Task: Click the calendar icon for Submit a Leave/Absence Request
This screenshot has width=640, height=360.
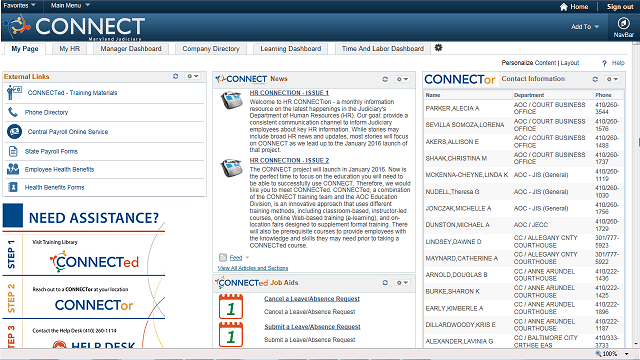Action: coord(231,334)
